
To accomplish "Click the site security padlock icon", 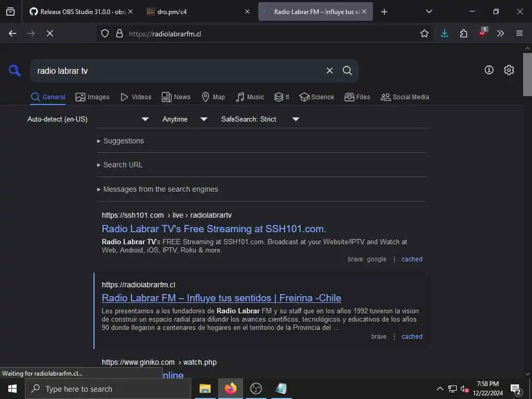I will [x=119, y=33].
